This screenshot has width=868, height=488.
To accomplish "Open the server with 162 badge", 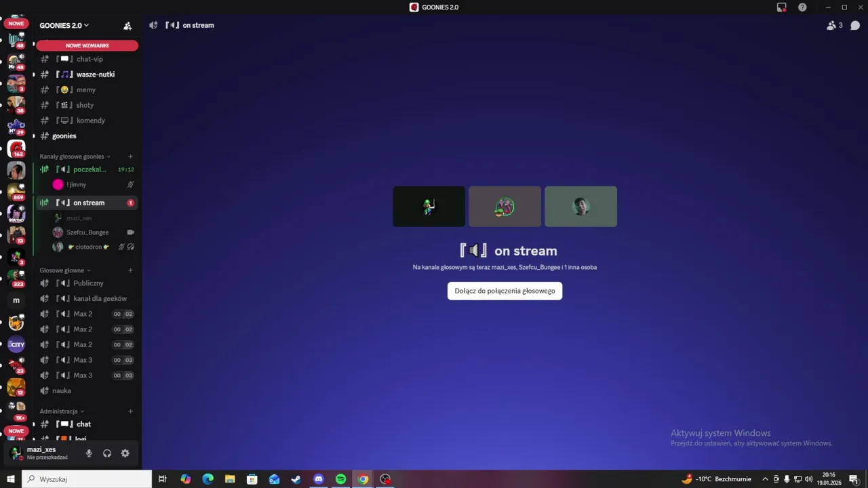I will [16, 148].
